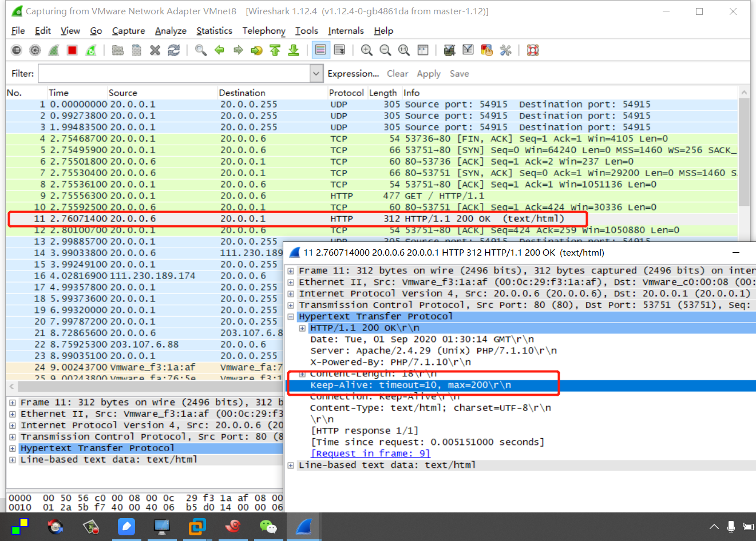Open the File menu
The height and width of the screenshot is (541, 756).
18,31
